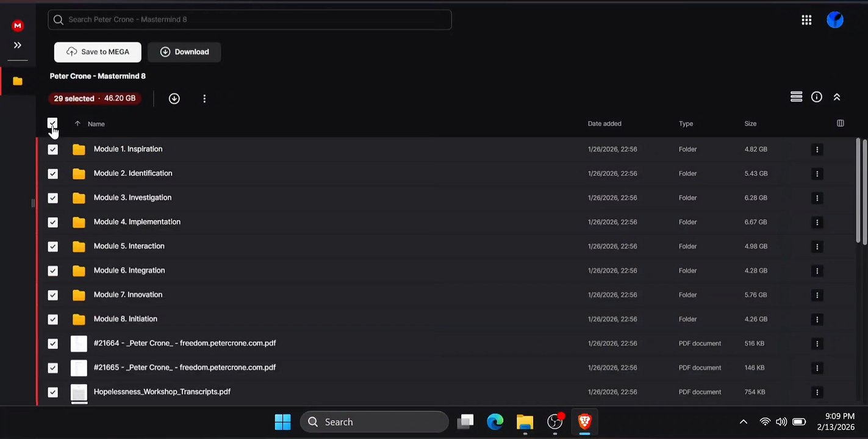Image resolution: width=868 pixels, height=439 pixels.
Task: Open the Module 7. Innovation folder name
Action: (x=128, y=294)
